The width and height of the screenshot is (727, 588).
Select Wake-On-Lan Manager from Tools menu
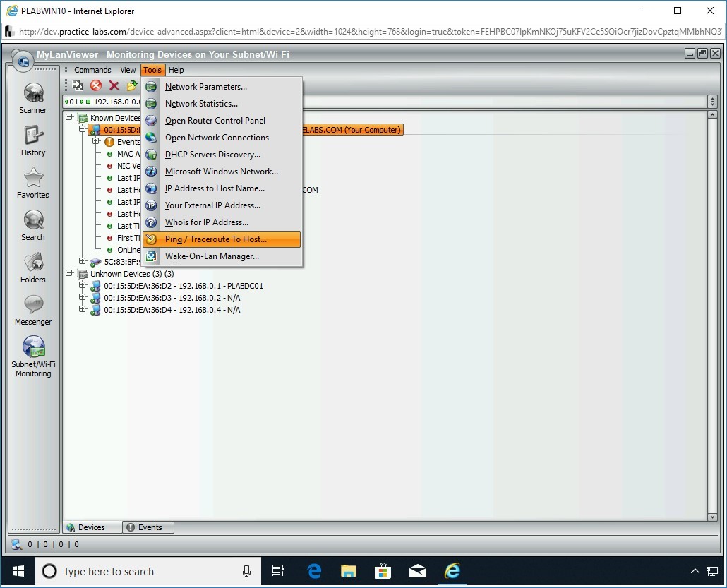[x=212, y=256]
